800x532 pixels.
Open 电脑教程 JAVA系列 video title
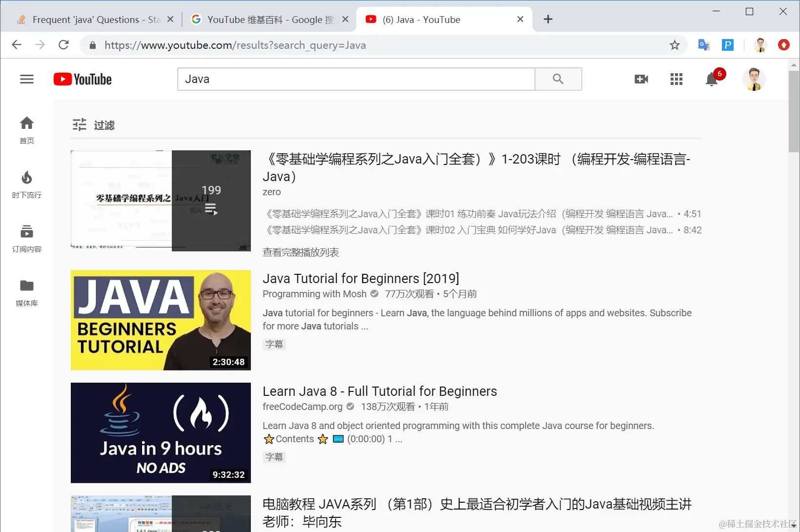(477, 512)
